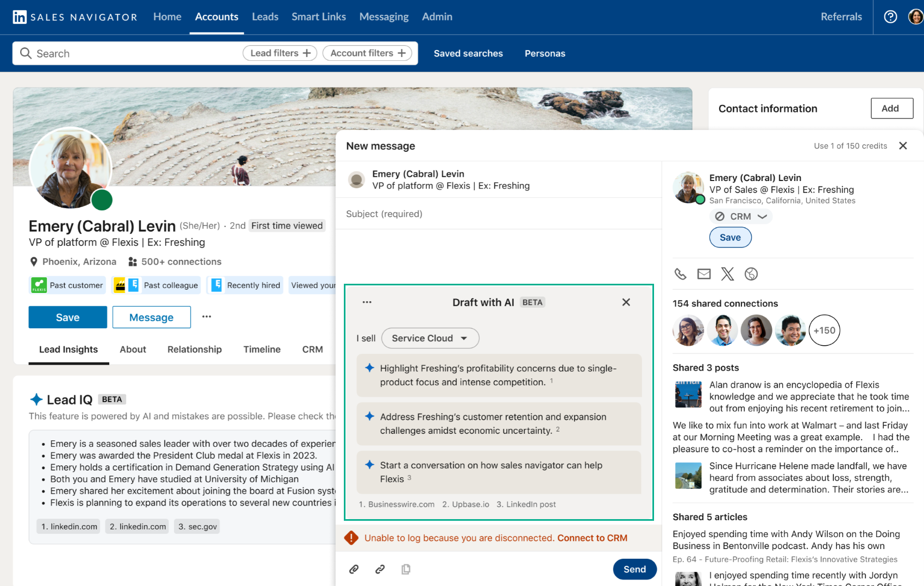Open Smart Links in navigation
The width and height of the screenshot is (924, 586).
click(319, 17)
